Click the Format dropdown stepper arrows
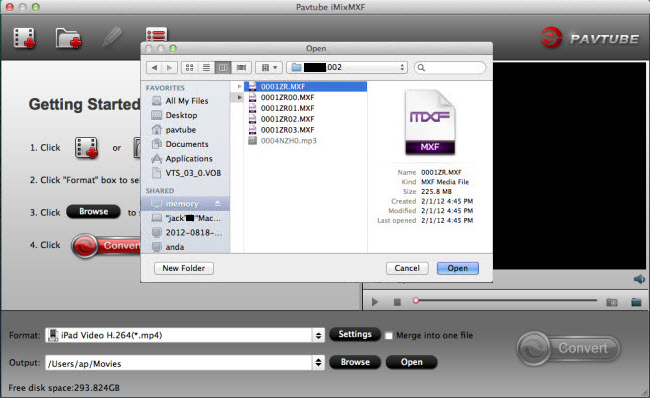 [x=318, y=335]
